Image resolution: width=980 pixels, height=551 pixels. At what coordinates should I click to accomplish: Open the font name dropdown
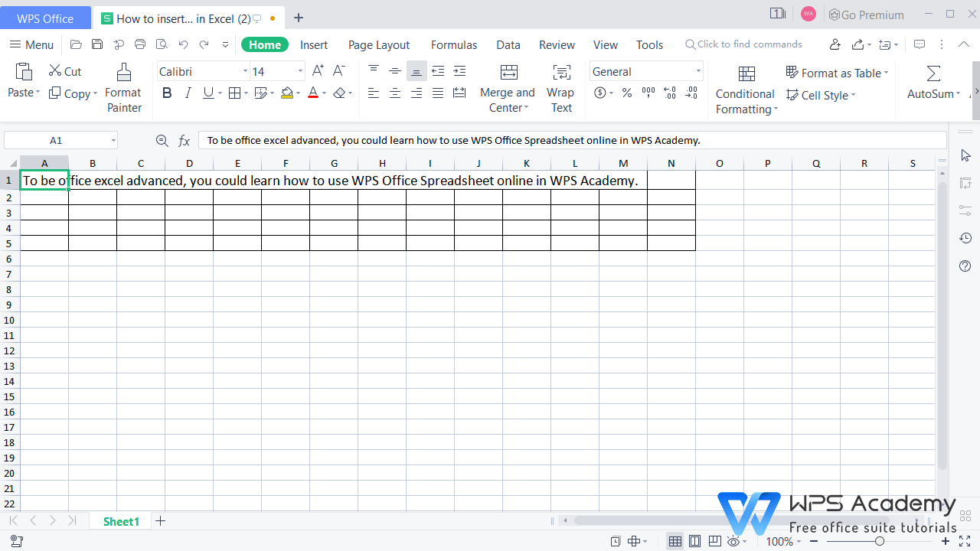[x=243, y=70]
